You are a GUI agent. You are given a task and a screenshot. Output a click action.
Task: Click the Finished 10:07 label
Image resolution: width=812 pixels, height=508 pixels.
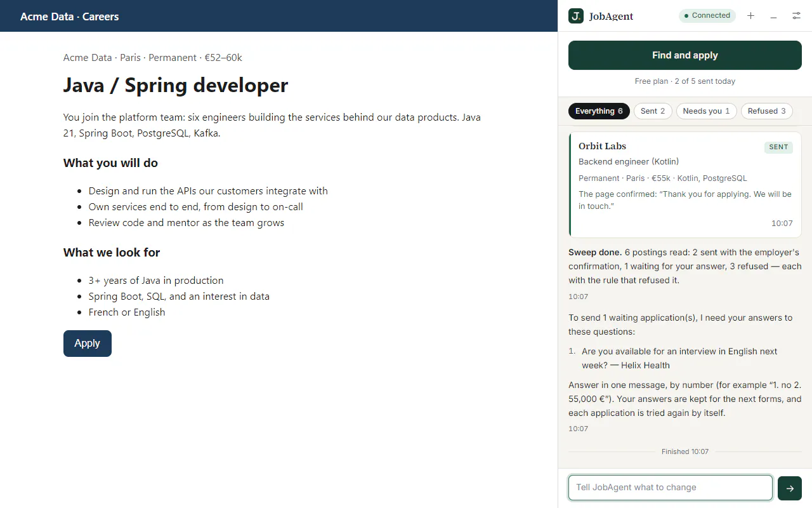tap(685, 451)
